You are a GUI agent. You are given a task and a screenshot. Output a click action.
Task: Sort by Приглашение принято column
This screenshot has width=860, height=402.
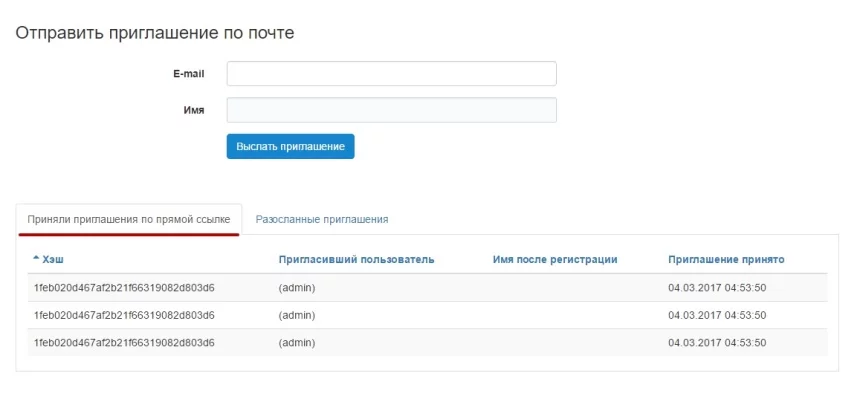pyautogui.click(x=726, y=260)
